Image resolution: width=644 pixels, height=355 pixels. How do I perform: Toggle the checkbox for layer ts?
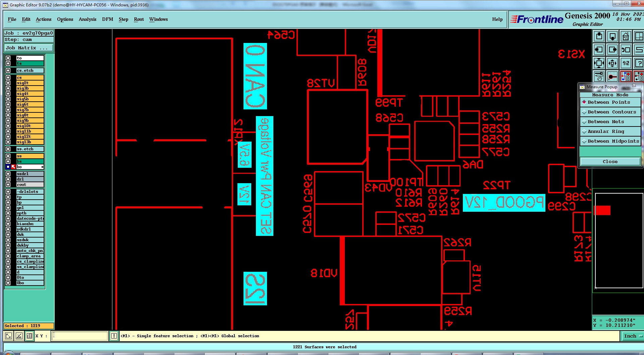[8, 63]
